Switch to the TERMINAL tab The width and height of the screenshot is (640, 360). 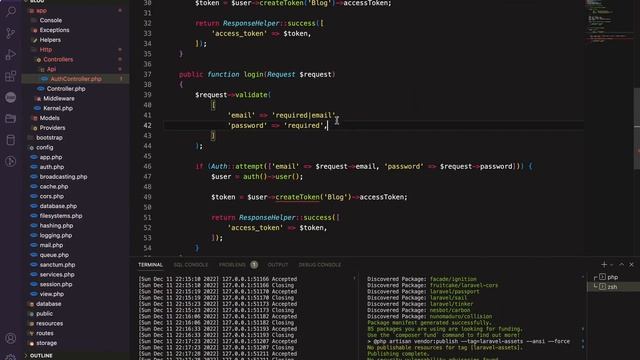click(x=150, y=264)
